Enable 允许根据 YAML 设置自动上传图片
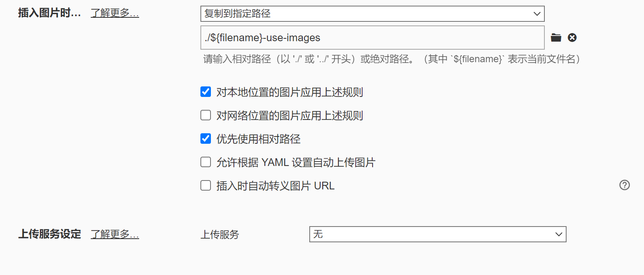Image resolution: width=644 pixels, height=275 pixels. click(206, 162)
